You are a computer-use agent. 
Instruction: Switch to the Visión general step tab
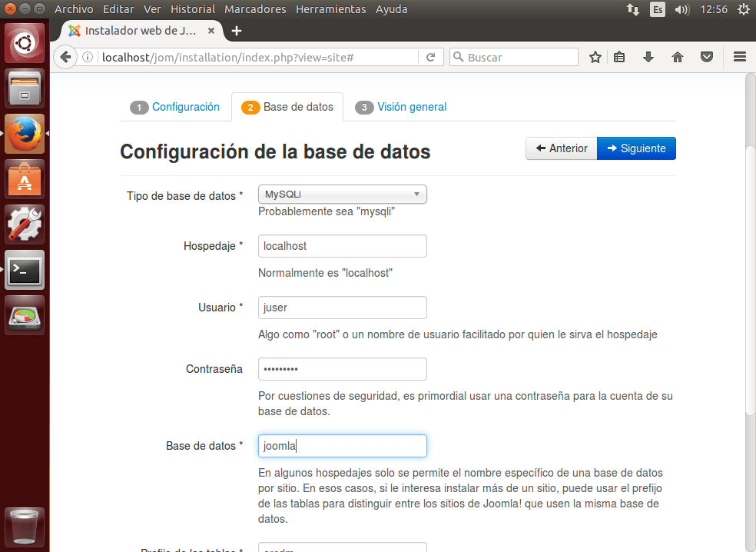click(x=401, y=107)
